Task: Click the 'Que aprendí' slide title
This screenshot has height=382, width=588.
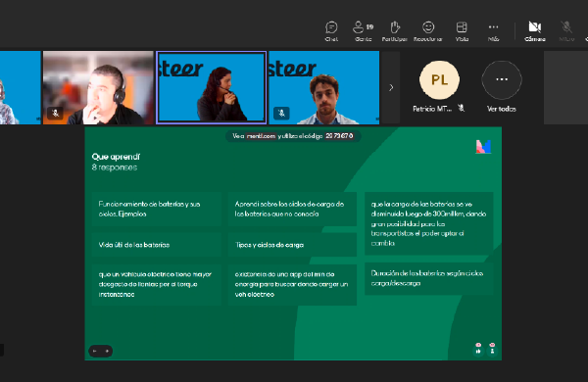Action: [x=116, y=157]
